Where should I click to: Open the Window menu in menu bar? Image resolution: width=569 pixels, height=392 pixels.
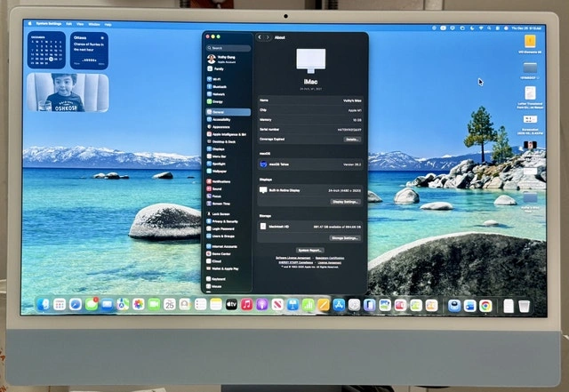[x=93, y=24]
